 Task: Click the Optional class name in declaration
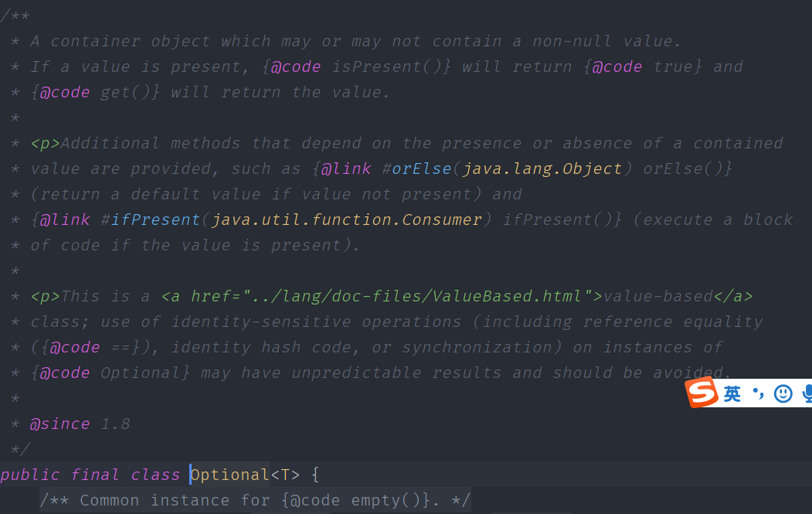point(230,474)
